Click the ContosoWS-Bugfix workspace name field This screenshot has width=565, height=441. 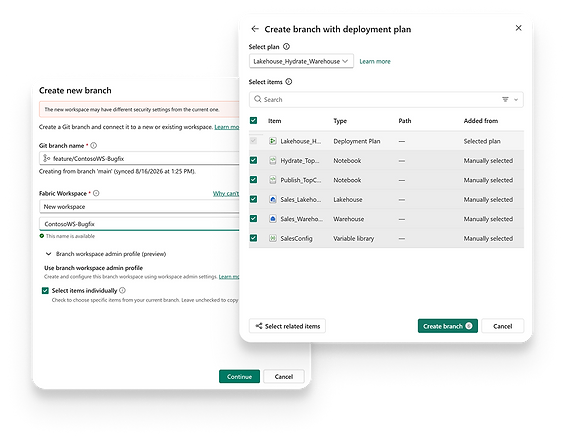point(139,224)
